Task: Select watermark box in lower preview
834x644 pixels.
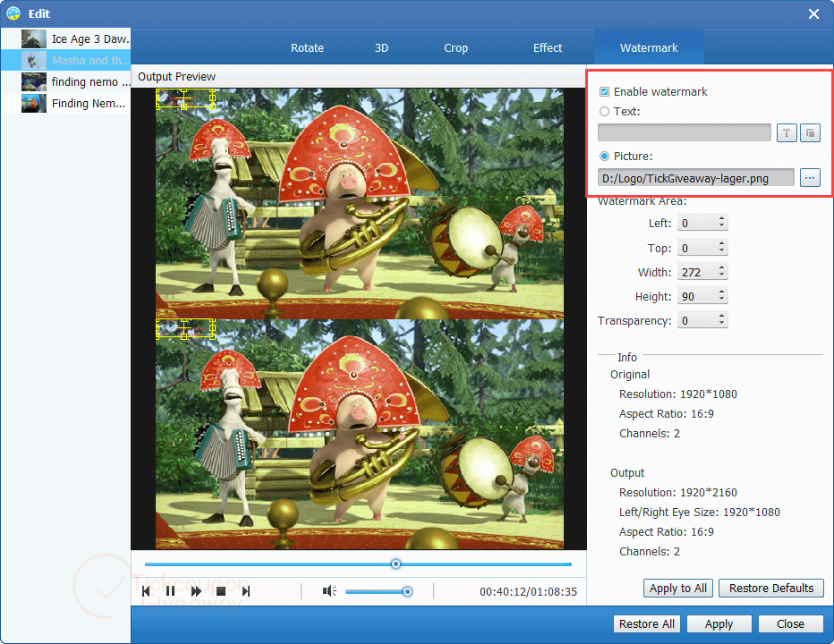Action: 185,328
